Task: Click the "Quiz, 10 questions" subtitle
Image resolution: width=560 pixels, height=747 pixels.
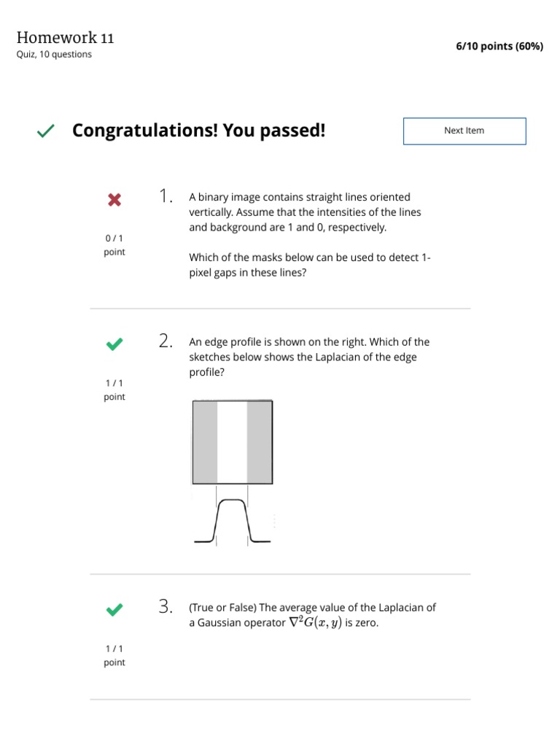Action: tap(54, 55)
